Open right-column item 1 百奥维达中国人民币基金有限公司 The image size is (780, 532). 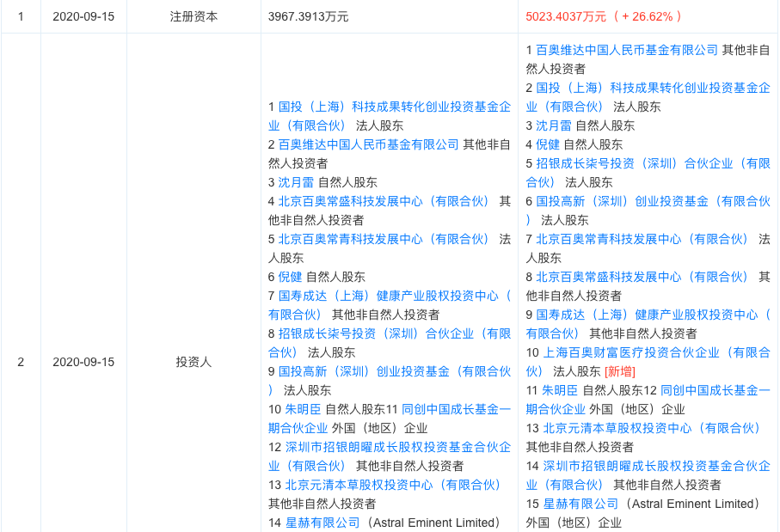pyautogui.click(x=627, y=50)
